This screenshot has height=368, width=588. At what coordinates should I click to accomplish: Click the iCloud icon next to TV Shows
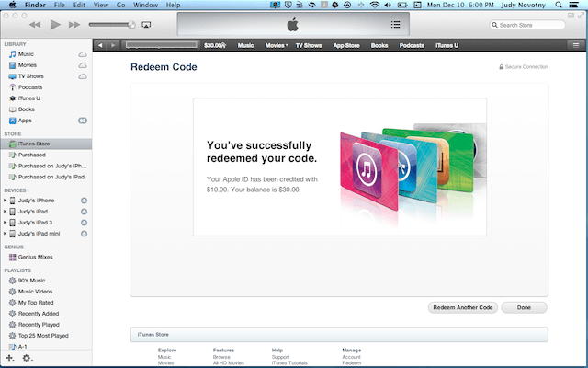(83, 76)
